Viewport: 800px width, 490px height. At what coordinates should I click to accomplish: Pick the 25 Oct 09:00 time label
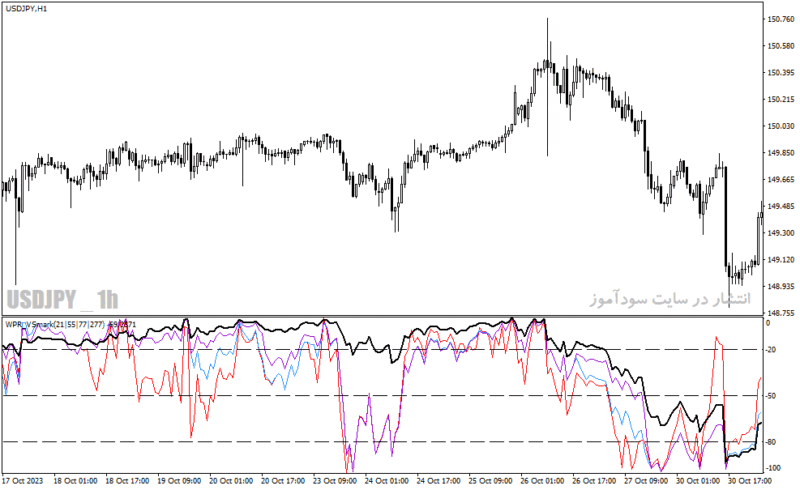[x=490, y=481]
